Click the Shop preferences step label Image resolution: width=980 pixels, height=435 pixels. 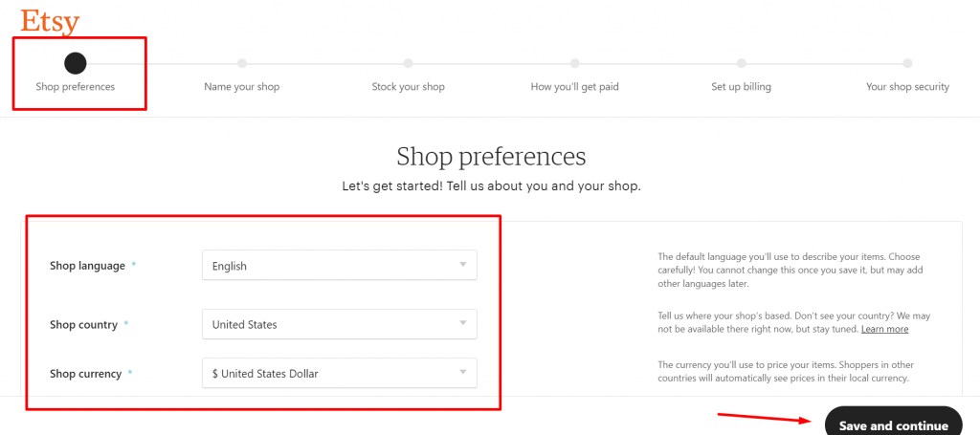[76, 87]
